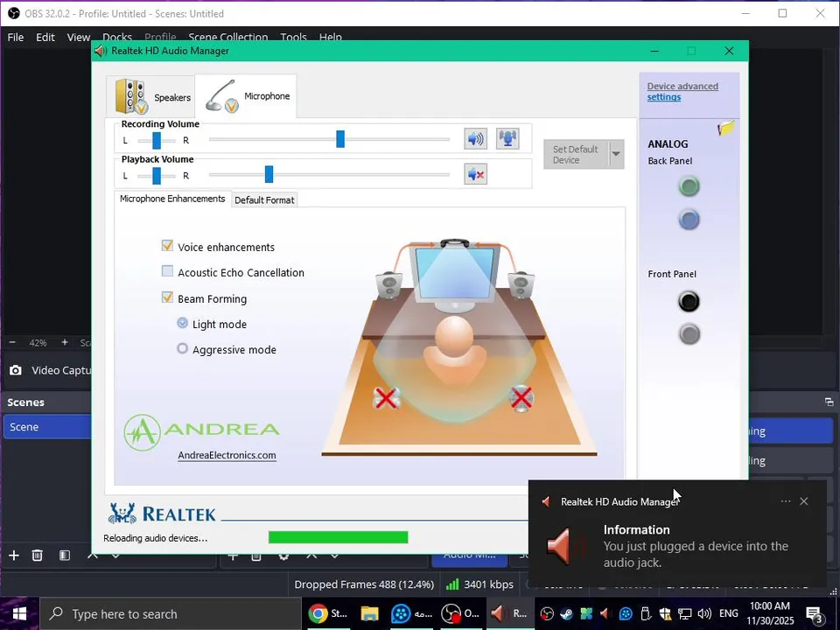Viewport: 840px width, 630px height.
Task: Click the Windows search box
Action: 171,614
